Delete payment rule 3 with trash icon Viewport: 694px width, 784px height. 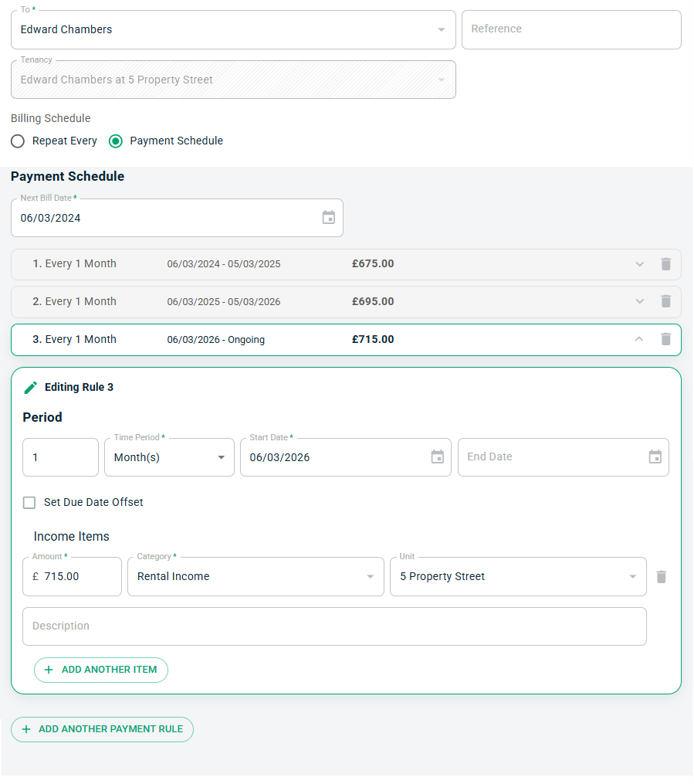tap(665, 339)
